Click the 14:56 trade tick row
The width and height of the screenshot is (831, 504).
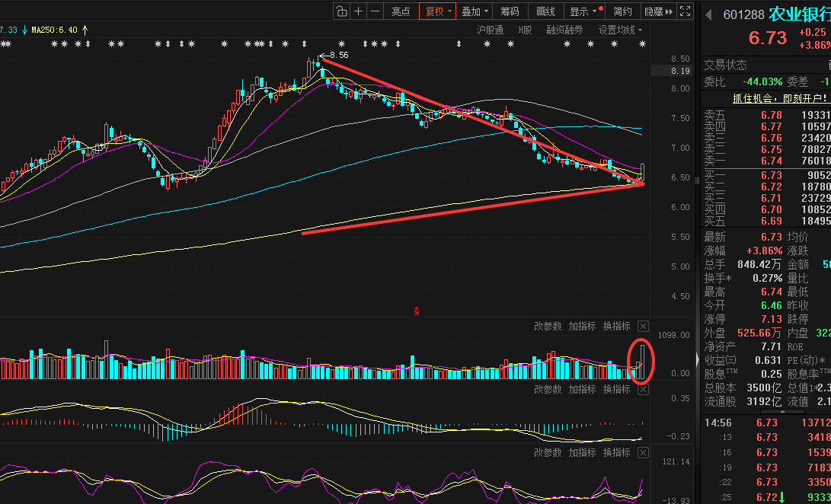pyautogui.click(x=767, y=423)
